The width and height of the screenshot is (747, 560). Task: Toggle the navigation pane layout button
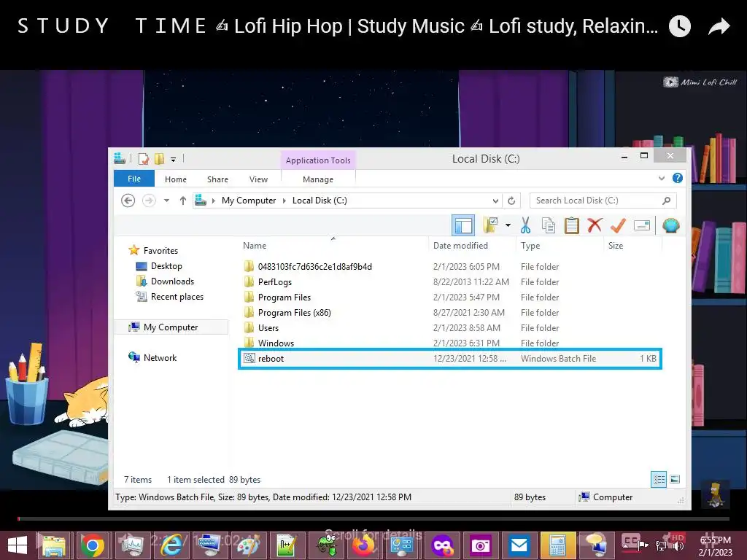463,225
